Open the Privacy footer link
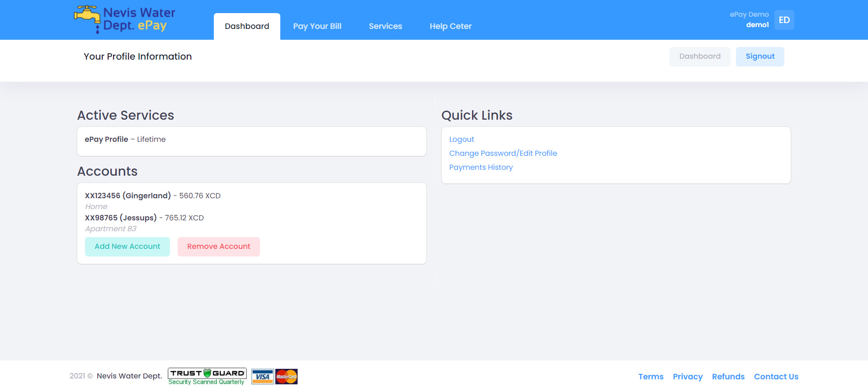Image resolution: width=868 pixels, height=392 pixels. (x=687, y=377)
